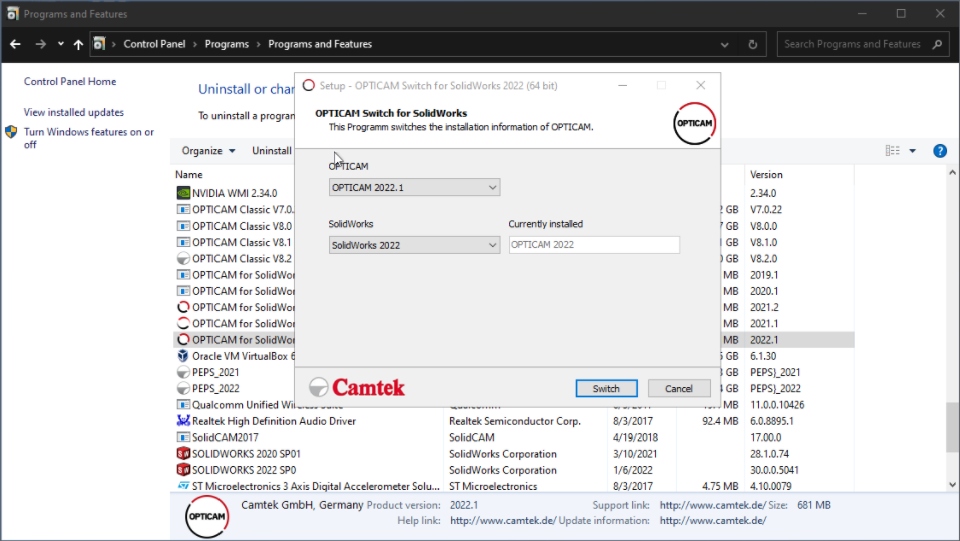960x541 pixels.
Task: Open the SolidWorks 2022 dropdown
Action: tap(414, 245)
